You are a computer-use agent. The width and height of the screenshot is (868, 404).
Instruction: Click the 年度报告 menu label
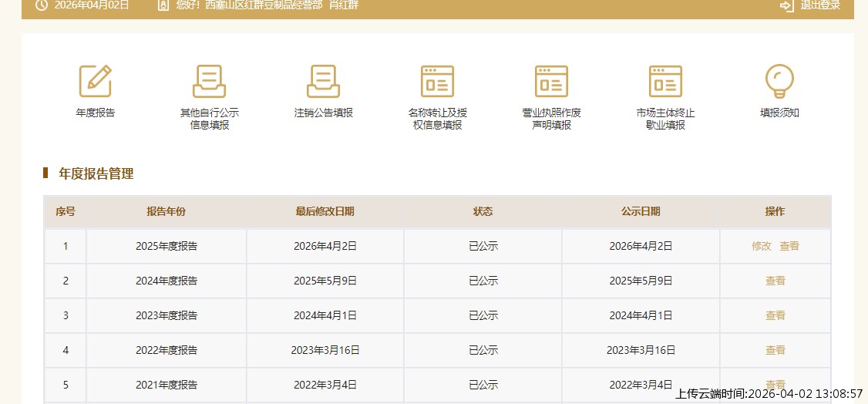click(96, 113)
